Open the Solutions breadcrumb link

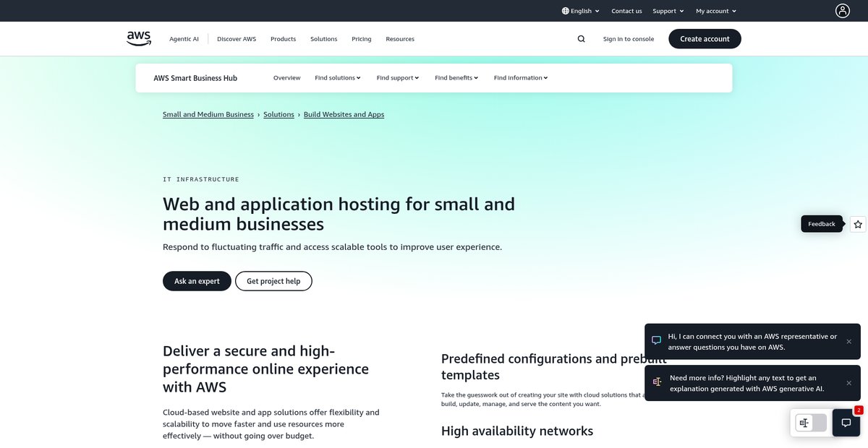278,114
